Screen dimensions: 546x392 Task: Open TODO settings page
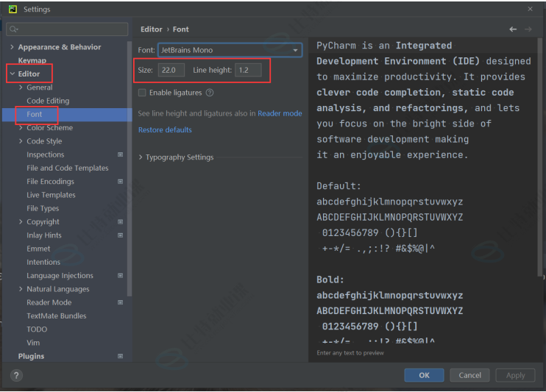37,329
